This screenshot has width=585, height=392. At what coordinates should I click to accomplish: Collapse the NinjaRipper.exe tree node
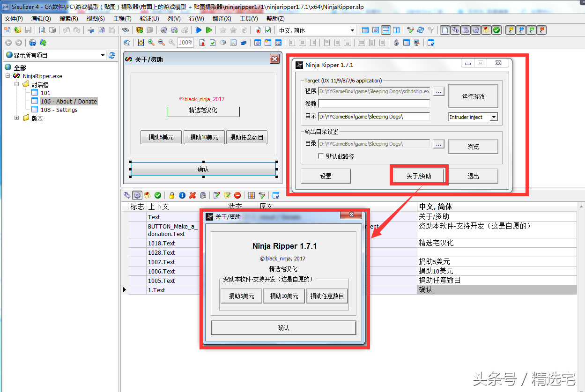tap(8, 76)
